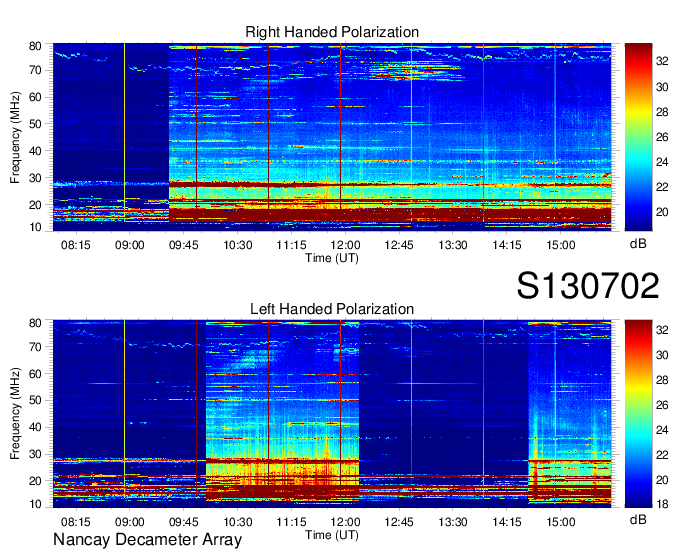The width and height of the screenshot is (680, 552).
Task: Click 12:00 time tick on Right Handed plot
Action: tap(345, 245)
